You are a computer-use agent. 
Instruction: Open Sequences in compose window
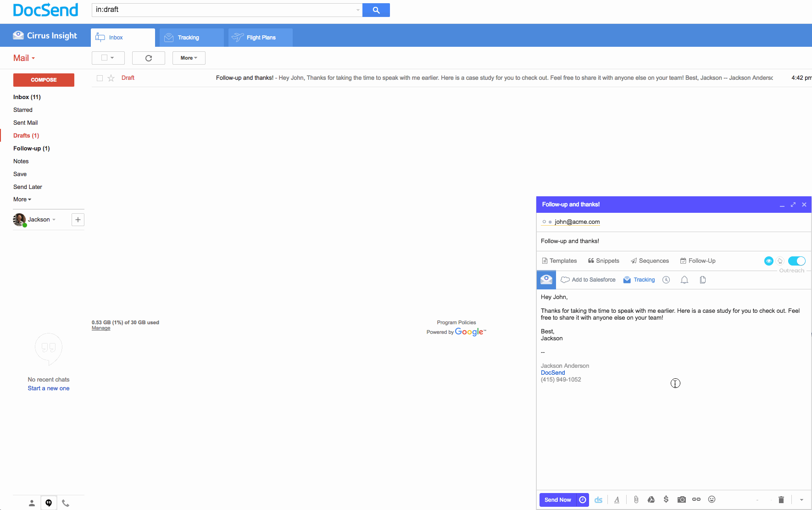[x=650, y=261]
